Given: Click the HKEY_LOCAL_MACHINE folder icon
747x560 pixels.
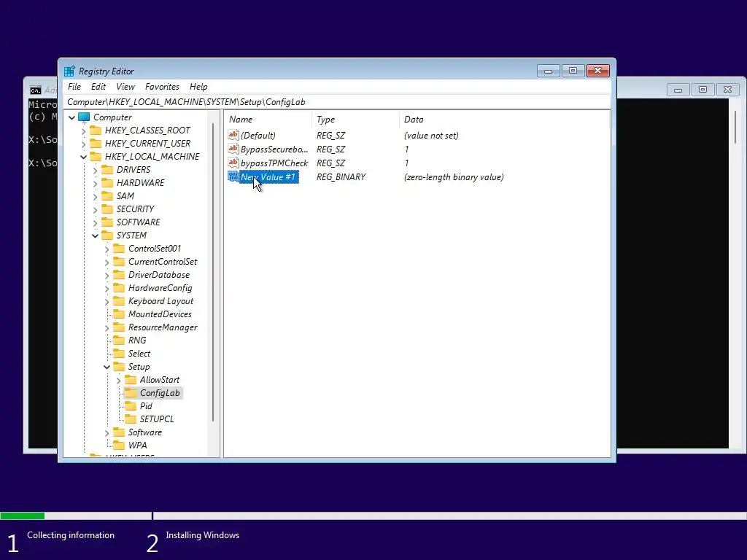Looking at the screenshot, I should 96,156.
